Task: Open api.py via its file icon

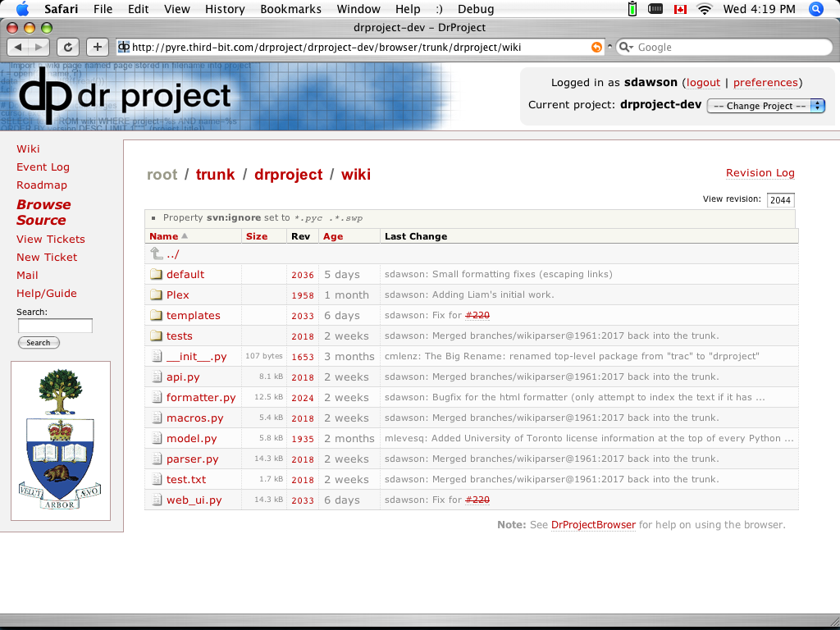Action: [156, 377]
